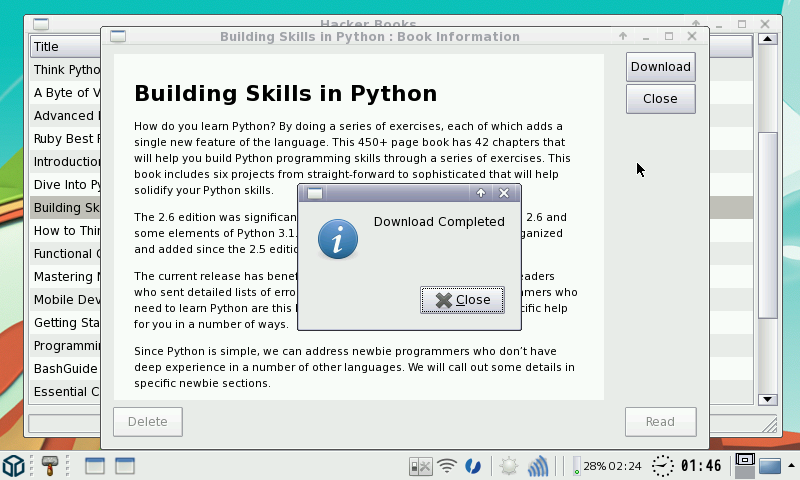This screenshot has height=480, width=800.
Task: Open the window menu icon of Book Information window
Action: coord(118,36)
